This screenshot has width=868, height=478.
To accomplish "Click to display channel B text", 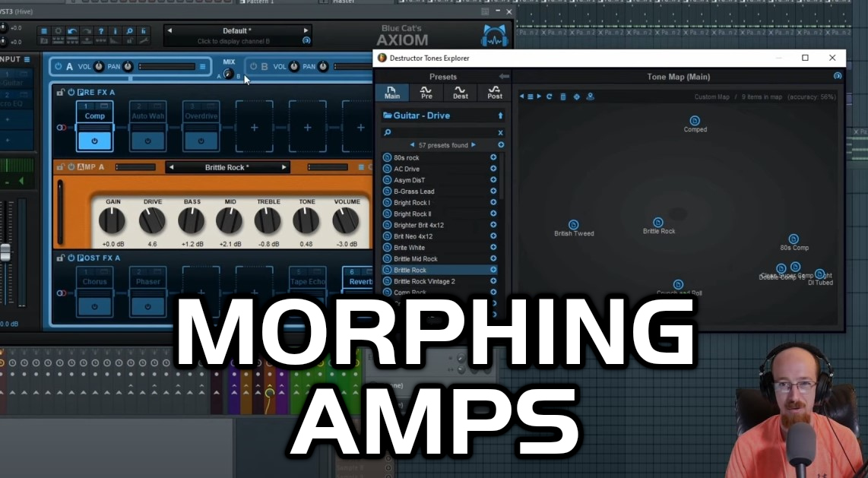I will [233, 42].
